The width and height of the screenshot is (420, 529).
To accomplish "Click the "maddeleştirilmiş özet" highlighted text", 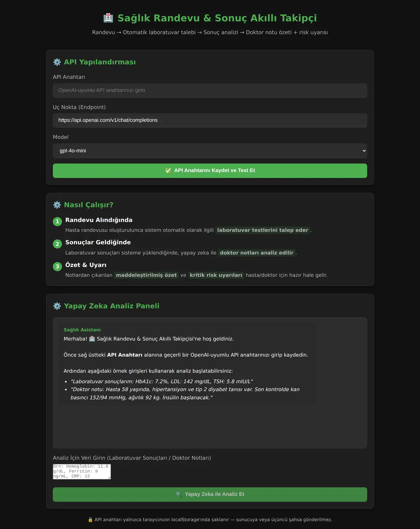I will [146, 275].
